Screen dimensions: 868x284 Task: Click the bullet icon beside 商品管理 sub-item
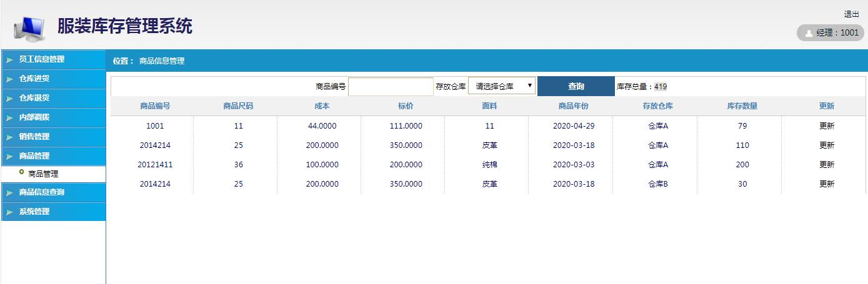pos(22,172)
